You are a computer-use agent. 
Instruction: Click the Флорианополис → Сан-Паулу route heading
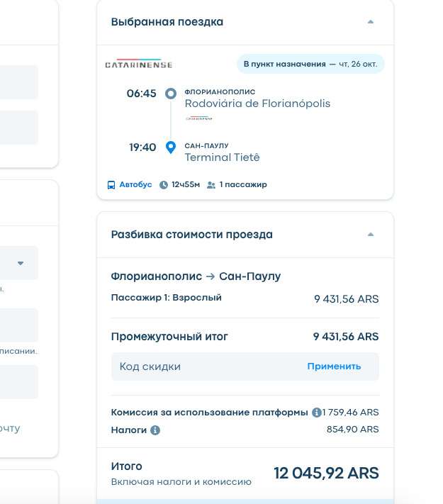click(x=196, y=276)
